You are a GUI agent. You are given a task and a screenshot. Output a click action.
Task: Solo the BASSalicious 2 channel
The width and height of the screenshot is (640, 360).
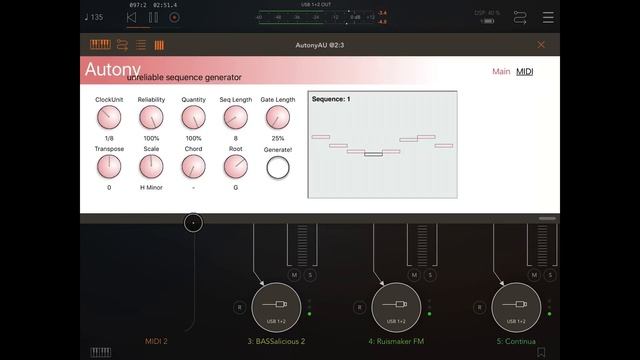[310, 275]
